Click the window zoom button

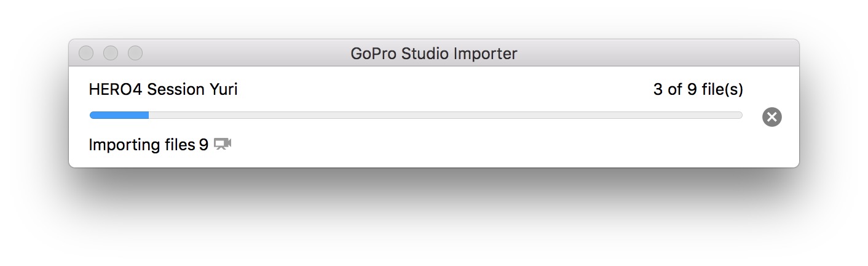pos(135,54)
